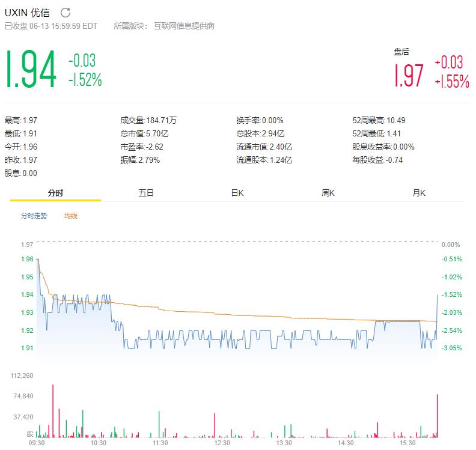Click the -0.03 price change value

(82, 60)
